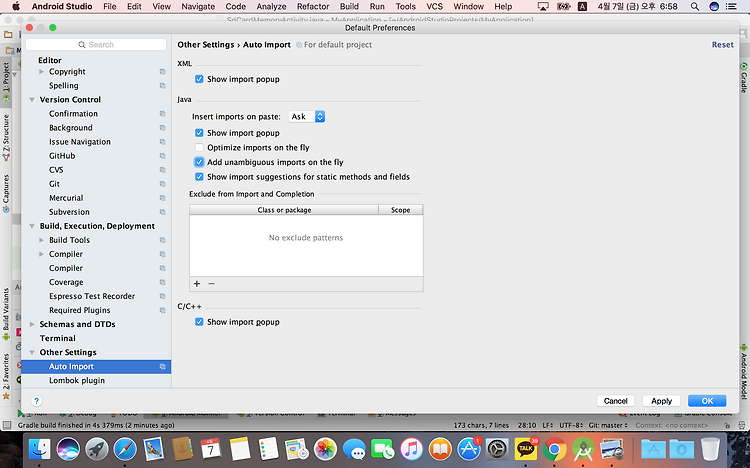This screenshot has width=750, height=468.
Task: Collapse Build, Execution, Deployment section
Action: click(32, 226)
